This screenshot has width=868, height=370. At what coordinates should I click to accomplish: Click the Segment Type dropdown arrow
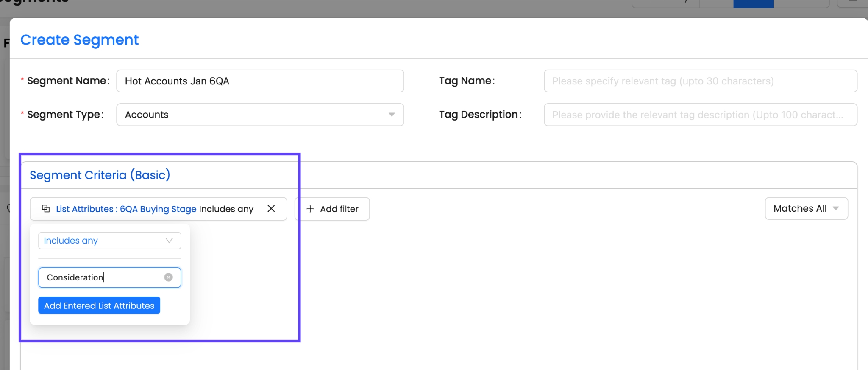pyautogui.click(x=392, y=115)
